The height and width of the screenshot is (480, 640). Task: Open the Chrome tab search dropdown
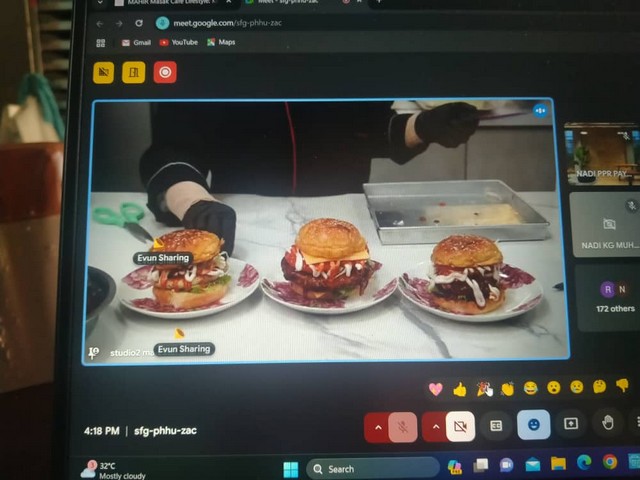tap(101, 3)
